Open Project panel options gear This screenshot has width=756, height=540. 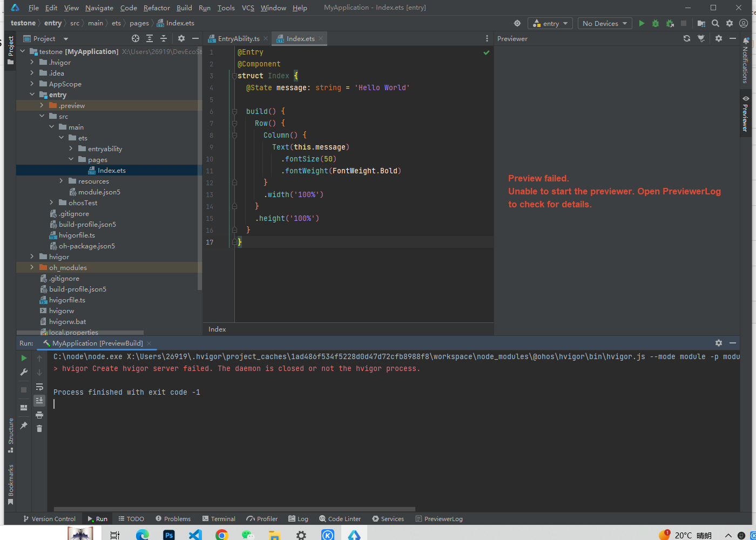coord(181,38)
